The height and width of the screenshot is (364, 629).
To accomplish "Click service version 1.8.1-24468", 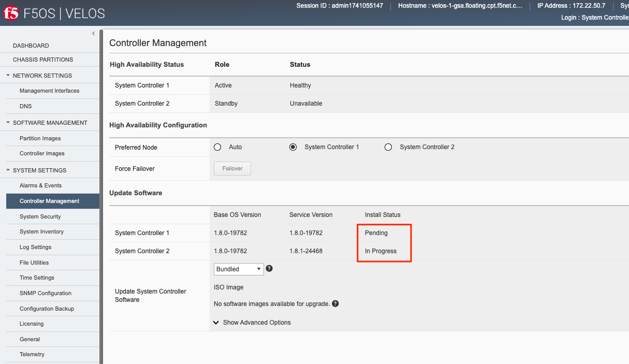I will tap(306, 251).
